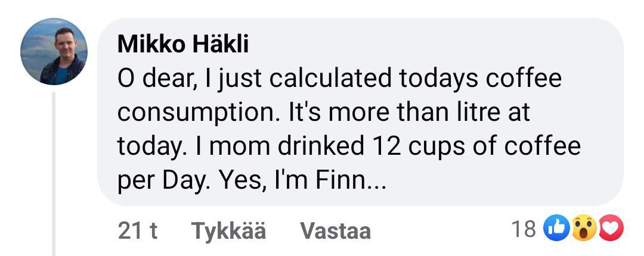
Task: Show who reacted via the 18 count
Action: pyautogui.click(x=524, y=229)
